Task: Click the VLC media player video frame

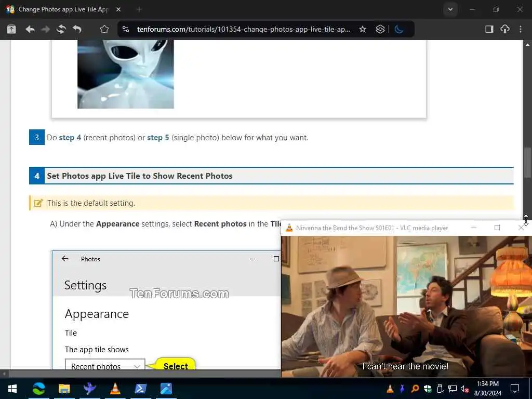Action: (406, 307)
